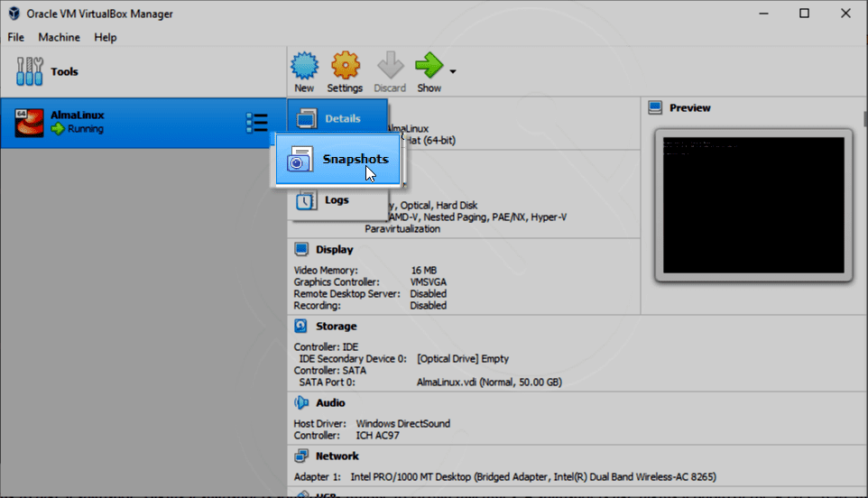The height and width of the screenshot is (498, 868).
Task: Click the Video Memory 16 MB value
Action: pos(423,270)
